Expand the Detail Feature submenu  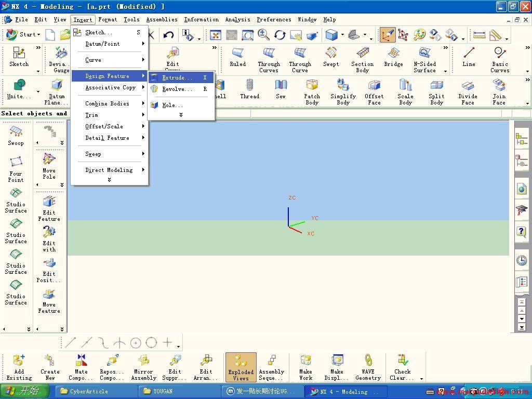click(110, 138)
